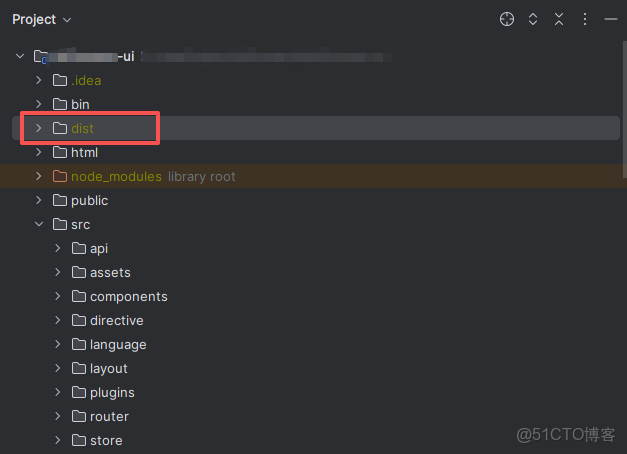Select the api folder

98,248
